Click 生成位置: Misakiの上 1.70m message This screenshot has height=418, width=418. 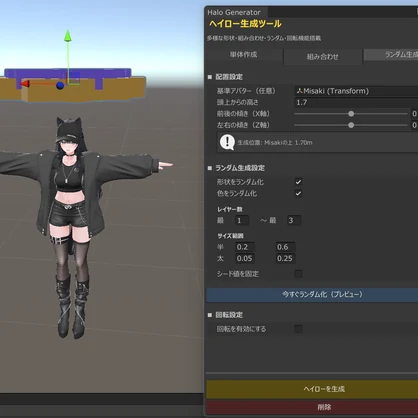[x=275, y=143]
